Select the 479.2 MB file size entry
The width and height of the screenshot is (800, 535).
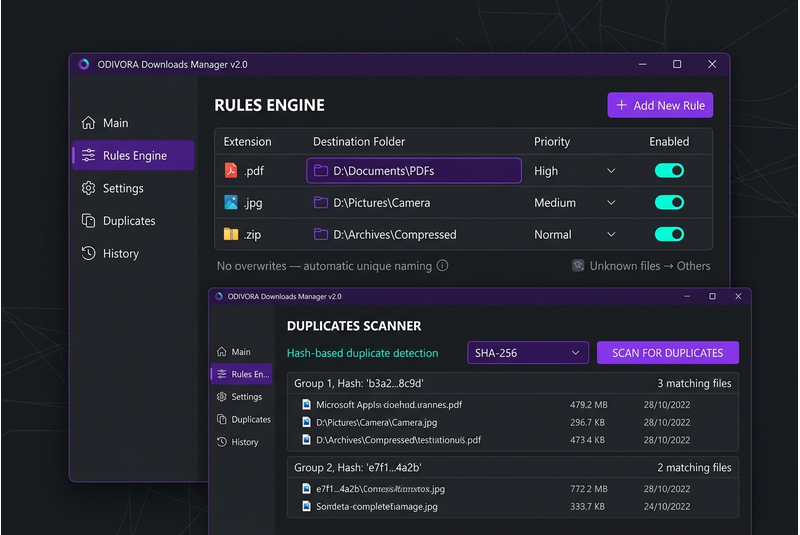[589, 404]
